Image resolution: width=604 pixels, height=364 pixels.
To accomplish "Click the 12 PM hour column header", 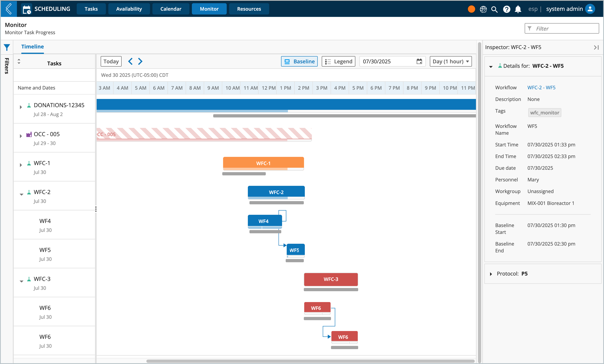I will point(268,88).
